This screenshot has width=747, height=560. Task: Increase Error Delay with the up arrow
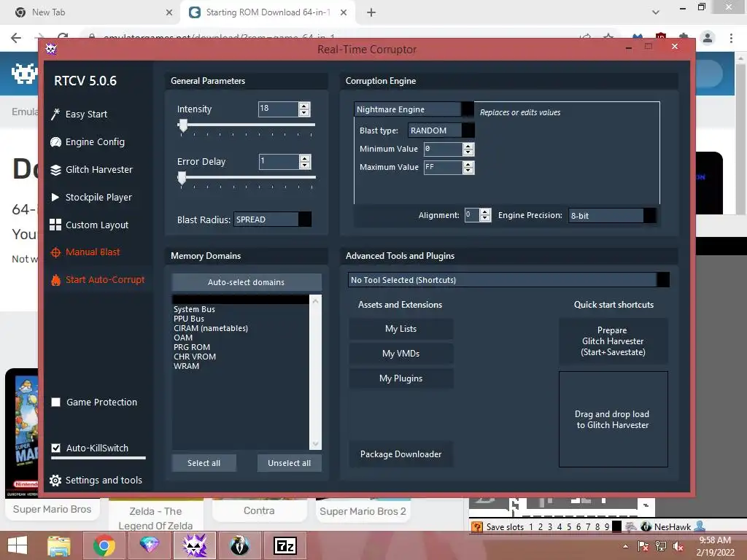(305, 158)
